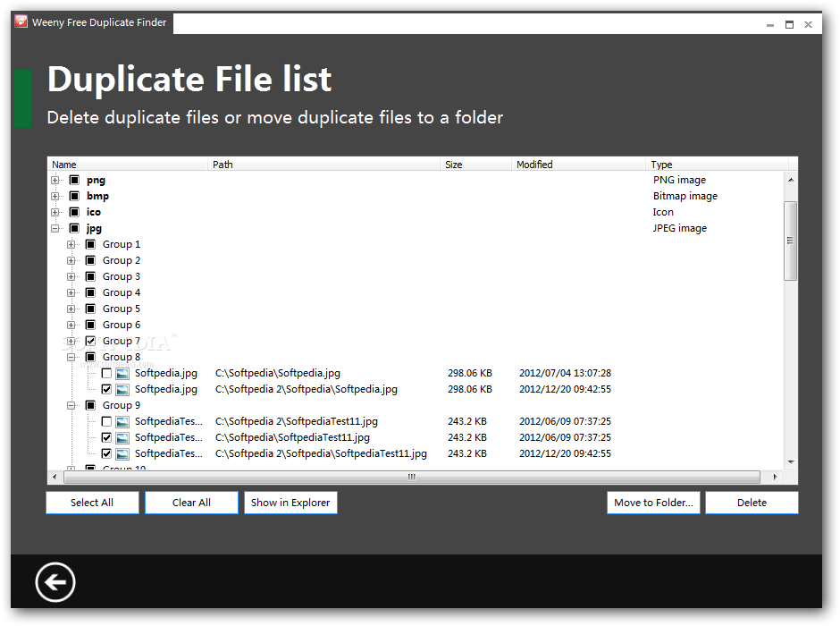
Task: Toggle the Group 1 checkbox
Action: [x=90, y=244]
